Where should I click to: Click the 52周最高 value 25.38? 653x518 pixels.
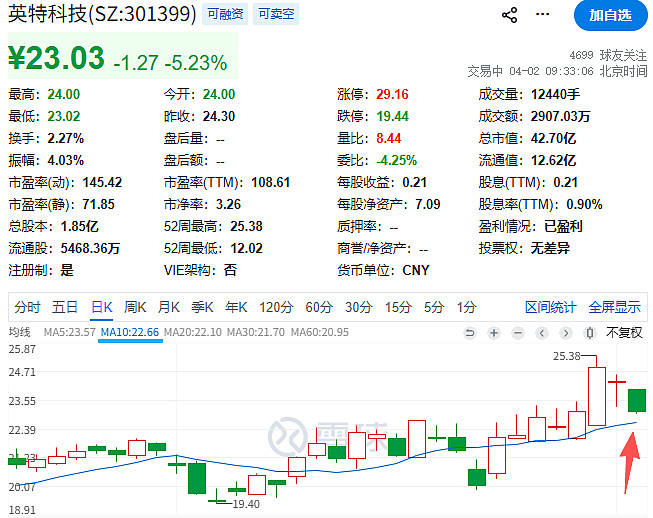pyautogui.click(x=247, y=227)
